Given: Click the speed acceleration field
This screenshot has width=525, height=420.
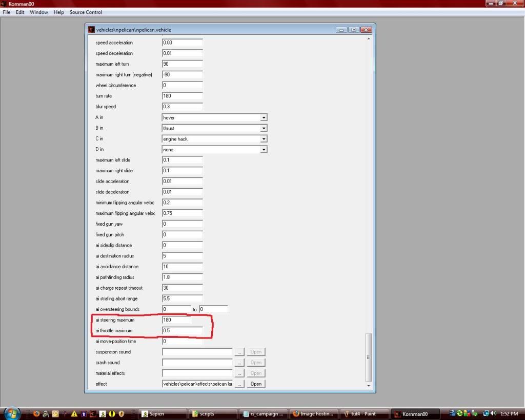Looking at the screenshot, I should click(x=183, y=43).
